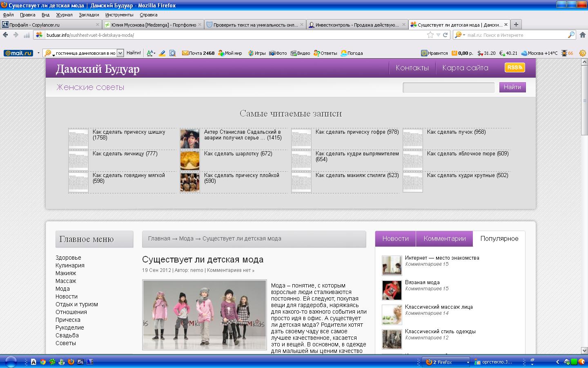Screen dimensions: 588x368
Task: Click the Найти button on the site
Action: click(x=512, y=87)
